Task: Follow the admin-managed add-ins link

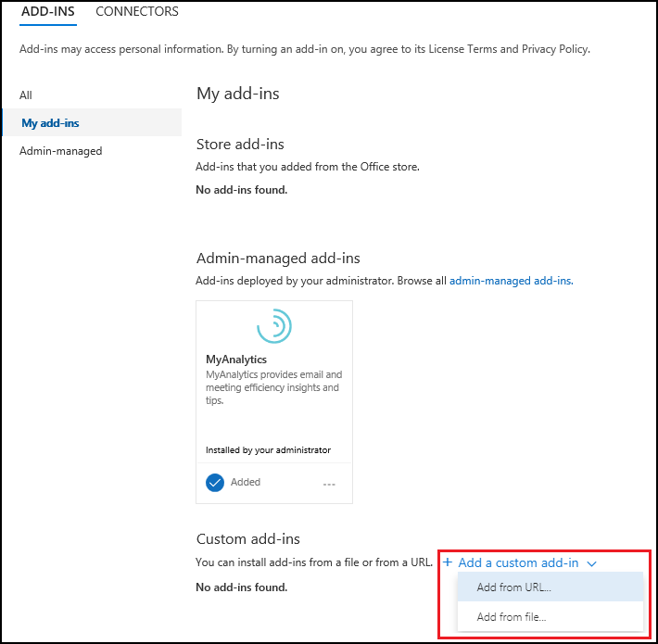Action: point(512,280)
